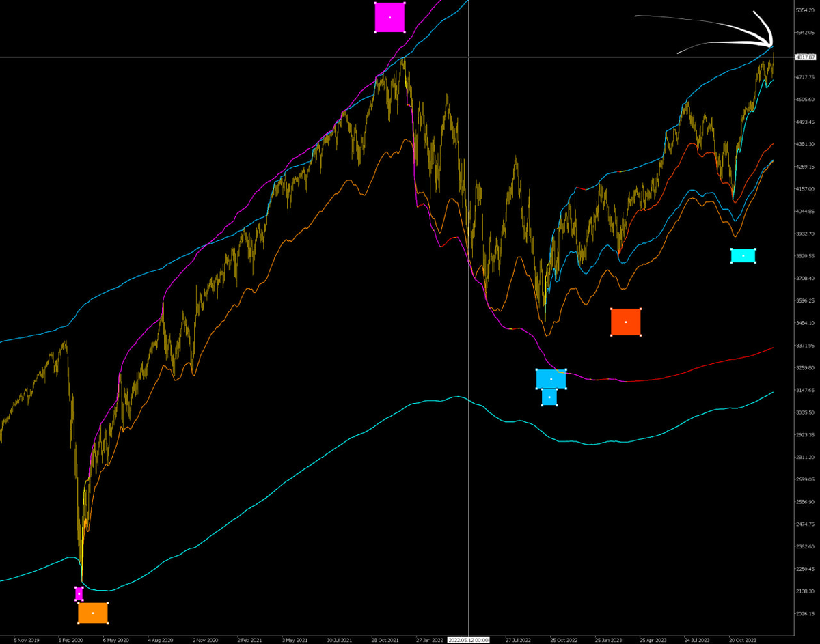Click the 5 Nov 2019 date label

27,641
